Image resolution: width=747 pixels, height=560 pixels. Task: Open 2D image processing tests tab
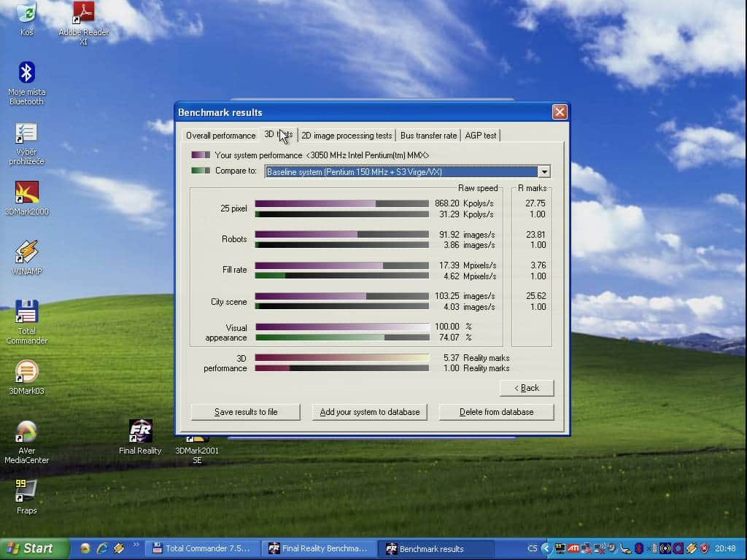(347, 136)
